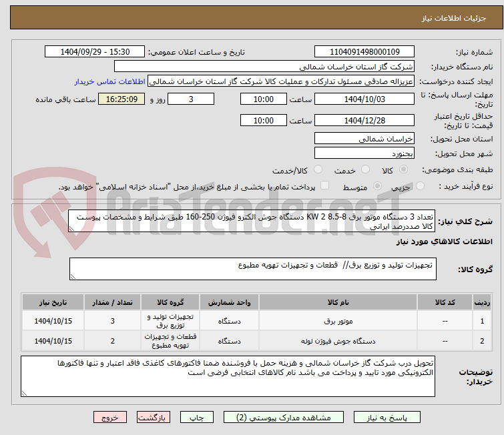504x435 pixels.
Task: Click the گروه کالا textarea
Action: pyautogui.click(x=253, y=269)
